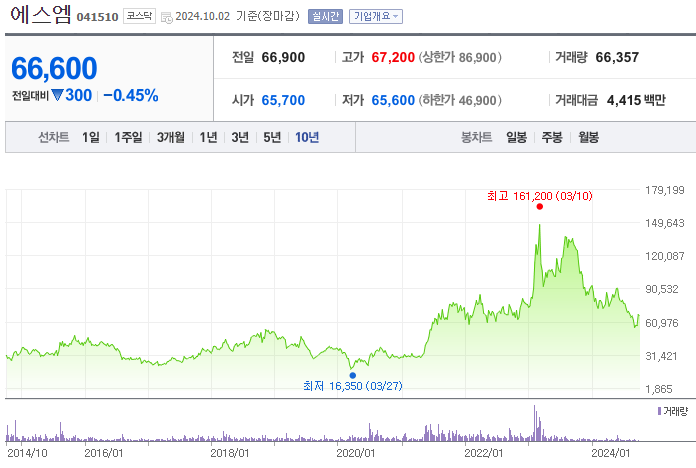Click the blue down-triangle change icon
696x468 pixels.
coord(57,95)
